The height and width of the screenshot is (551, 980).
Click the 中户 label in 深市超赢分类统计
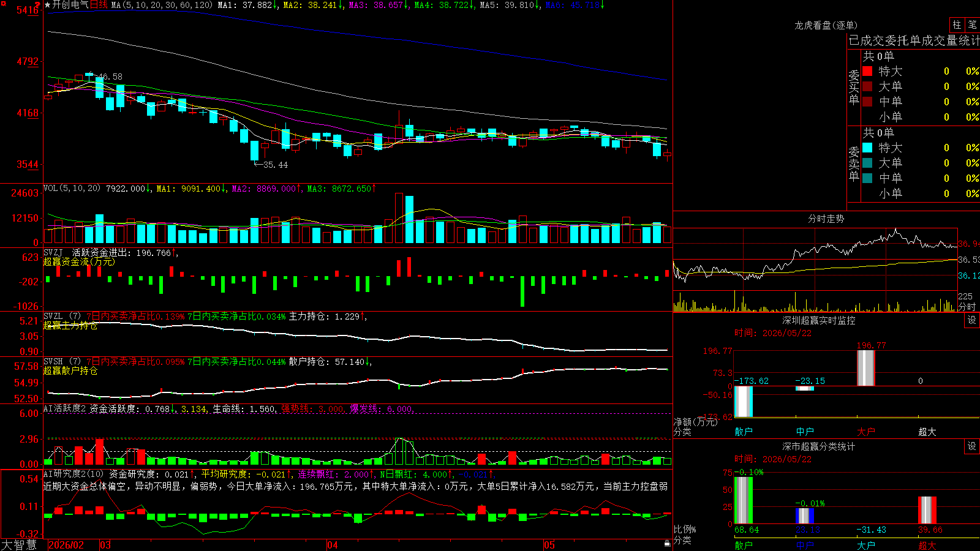(805, 545)
